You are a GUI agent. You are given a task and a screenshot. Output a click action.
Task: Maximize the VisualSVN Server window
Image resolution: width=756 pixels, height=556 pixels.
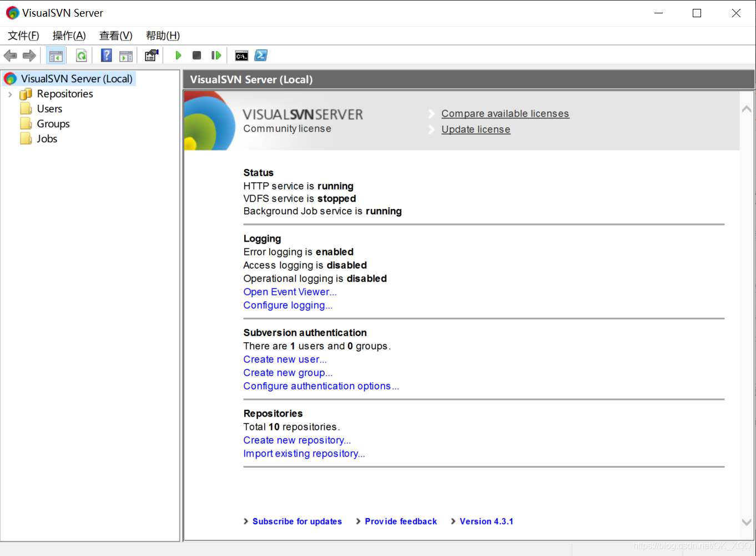click(x=697, y=13)
